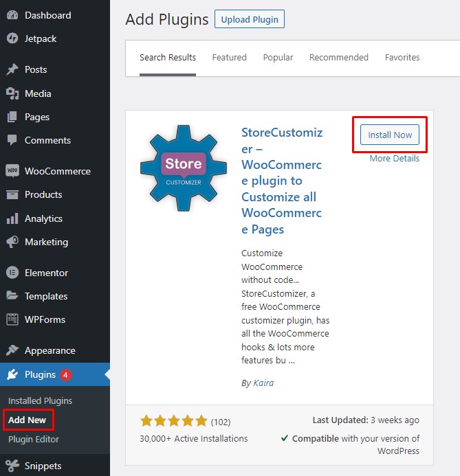Switch to Search Results tab
The height and width of the screenshot is (476, 460).
(168, 58)
